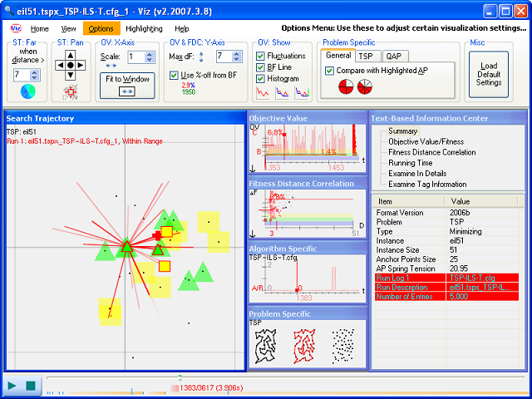Image resolution: width=532 pixels, height=399 pixels.
Task: Open the Home menu
Action: [40, 29]
